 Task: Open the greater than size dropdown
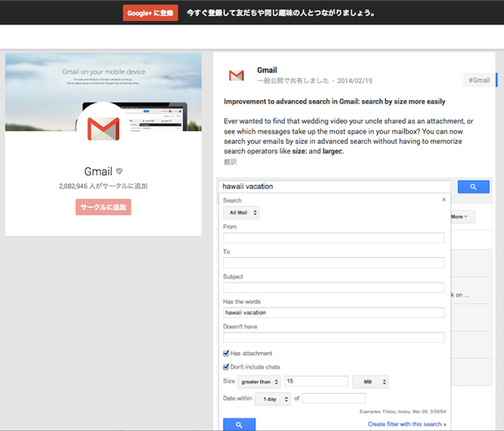259,381
